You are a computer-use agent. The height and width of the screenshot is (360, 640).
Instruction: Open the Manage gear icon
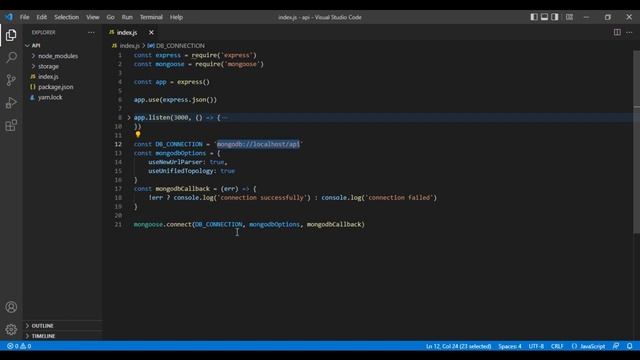point(11,329)
